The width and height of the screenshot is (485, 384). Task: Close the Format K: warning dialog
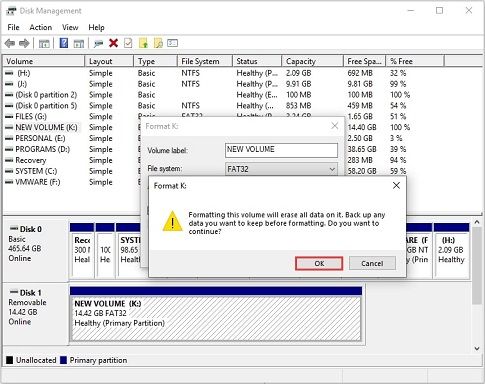[x=396, y=186]
